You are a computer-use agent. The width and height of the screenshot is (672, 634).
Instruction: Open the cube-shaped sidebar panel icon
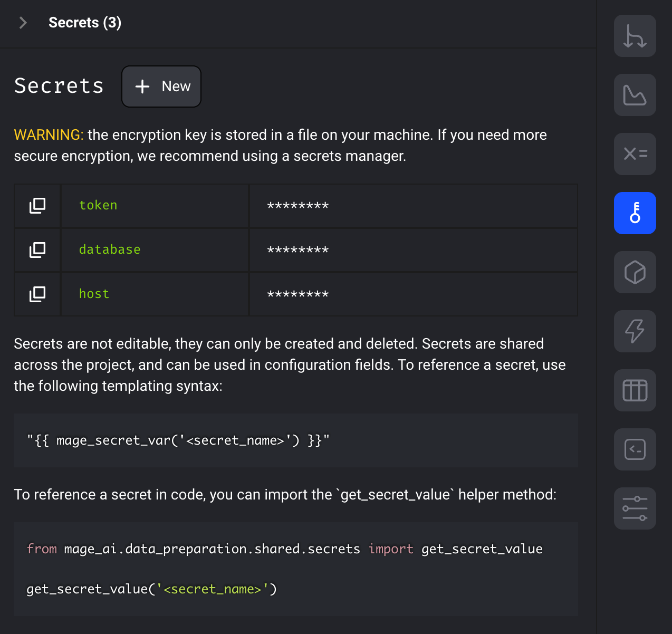click(x=635, y=272)
